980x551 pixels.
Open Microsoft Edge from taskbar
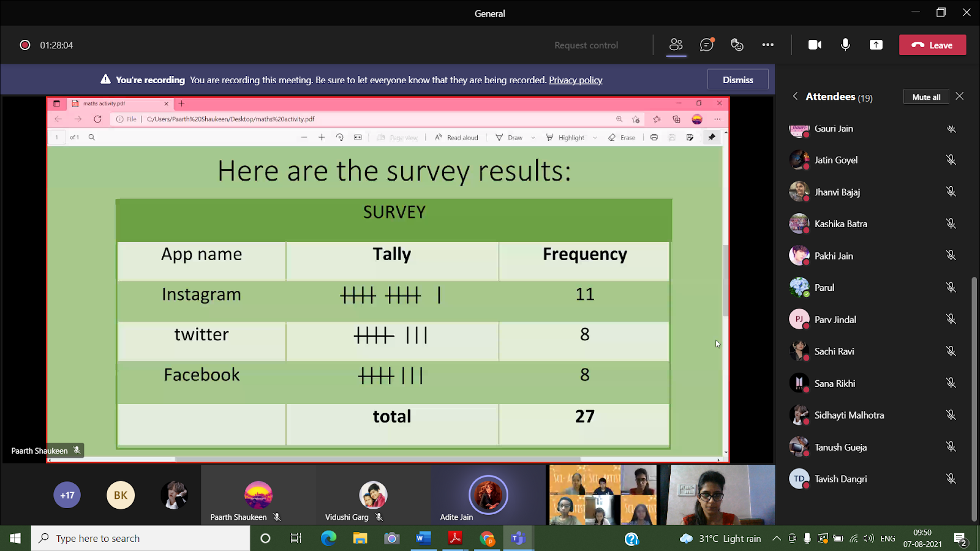click(328, 538)
